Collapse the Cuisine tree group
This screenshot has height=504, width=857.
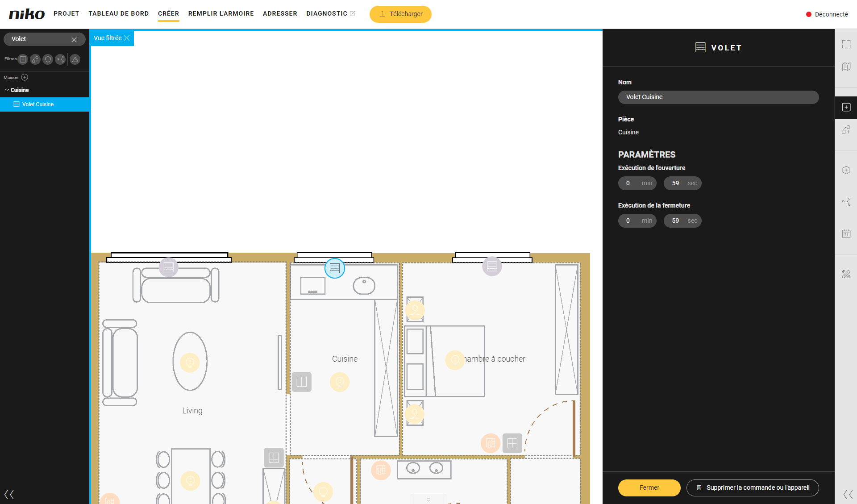click(7, 90)
